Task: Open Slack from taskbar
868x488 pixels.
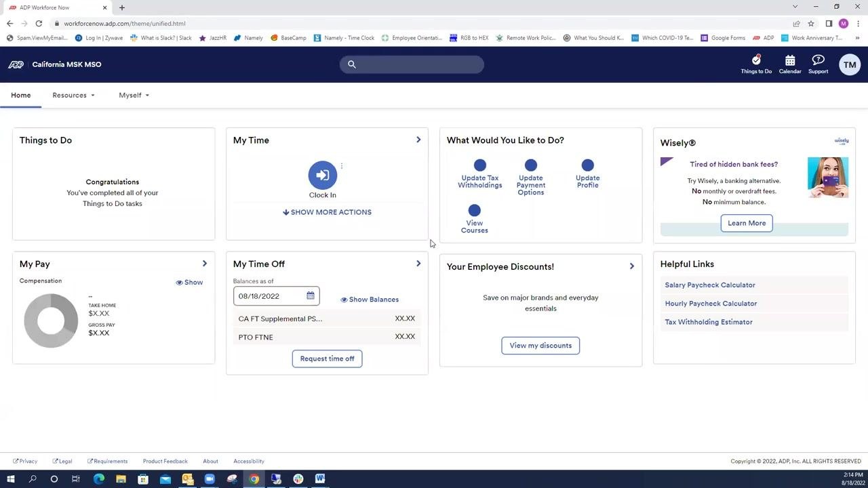Action: point(298,479)
